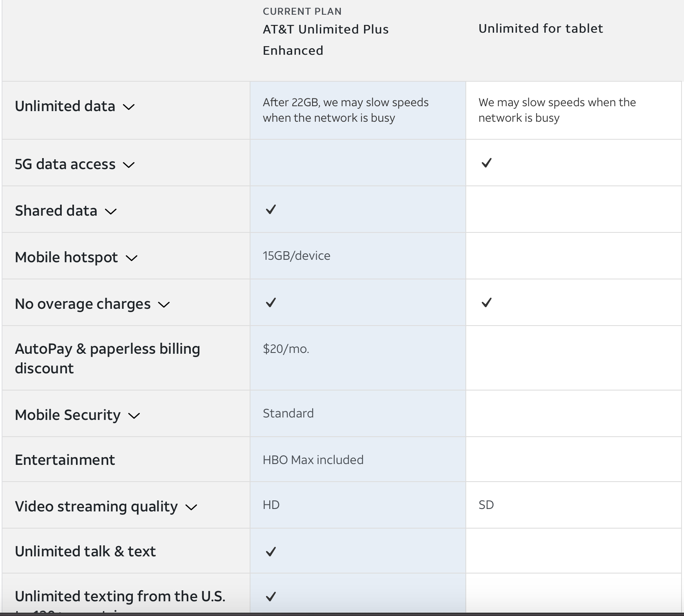Expand the Video streaming quality chevron
Screen dimensions: 684x616
pyautogui.click(x=191, y=507)
